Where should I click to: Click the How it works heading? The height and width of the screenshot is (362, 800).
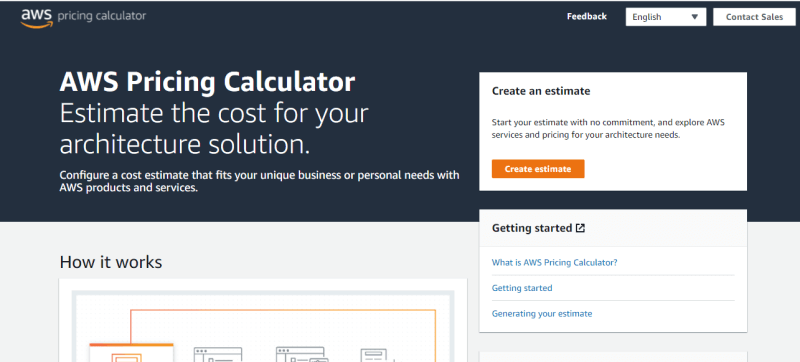pos(111,262)
